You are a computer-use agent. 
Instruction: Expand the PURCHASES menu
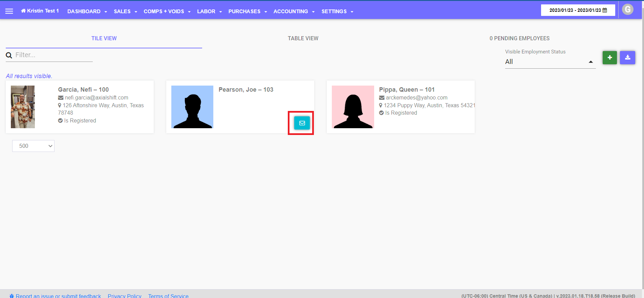click(248, 12)
